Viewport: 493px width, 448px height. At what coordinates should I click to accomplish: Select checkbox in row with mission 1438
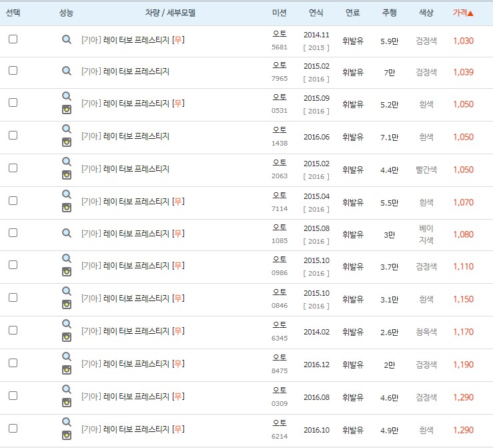pos(13,136)
